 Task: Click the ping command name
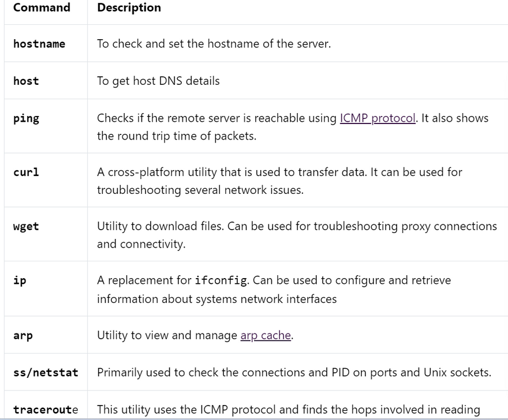point(26,118)
